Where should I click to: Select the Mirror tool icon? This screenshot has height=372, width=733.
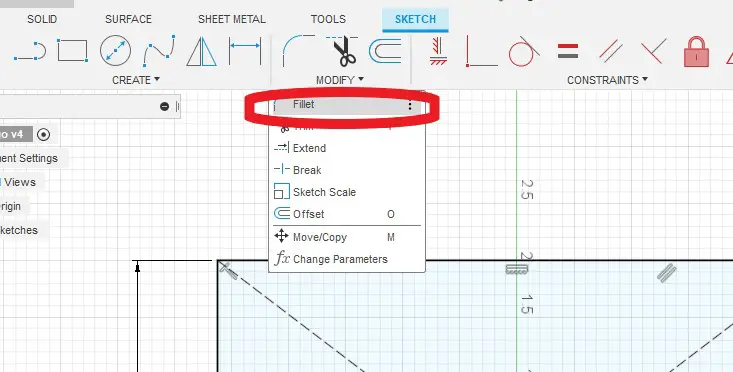[x=201, y=51]
